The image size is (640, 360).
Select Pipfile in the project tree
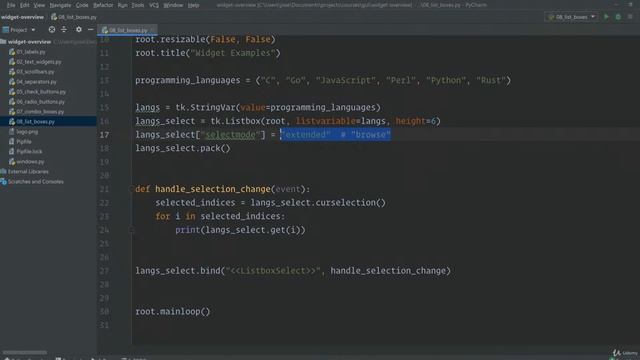point(24,142)
